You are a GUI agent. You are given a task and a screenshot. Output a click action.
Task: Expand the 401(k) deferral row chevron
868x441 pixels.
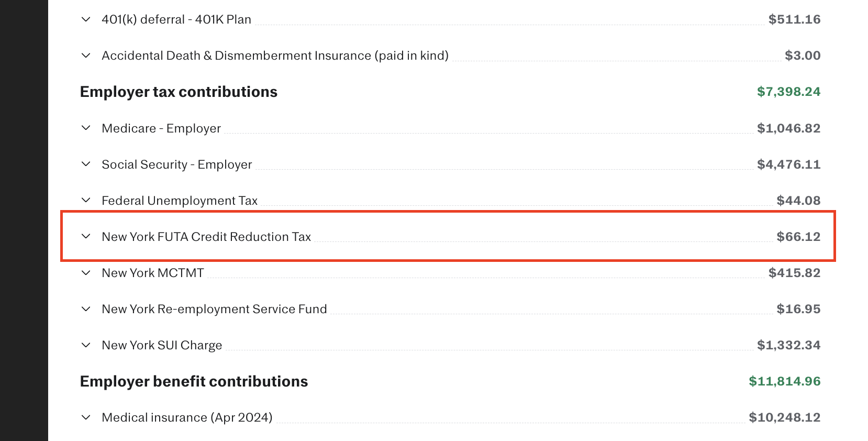tap(86, 19)
